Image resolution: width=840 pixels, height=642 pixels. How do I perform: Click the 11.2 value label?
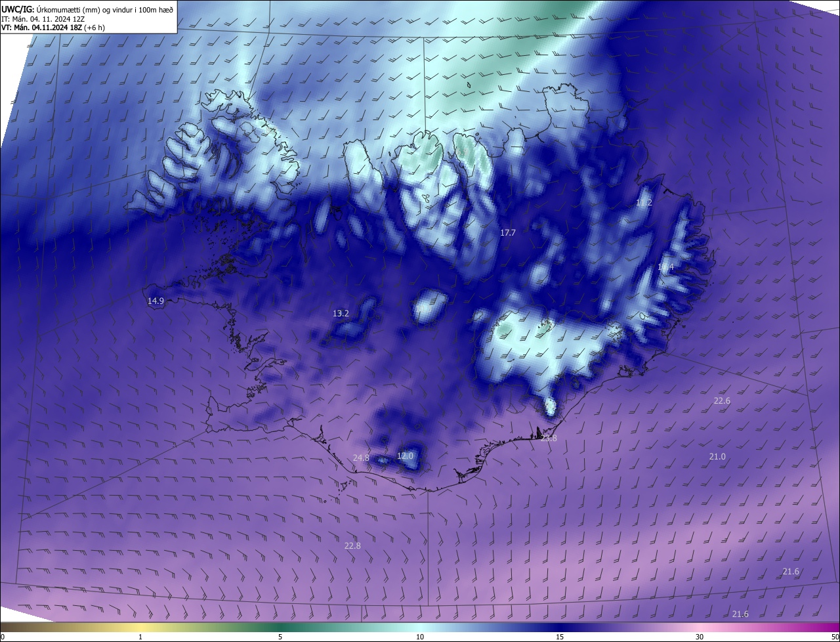pyautogui.click(x=644, y=203)
